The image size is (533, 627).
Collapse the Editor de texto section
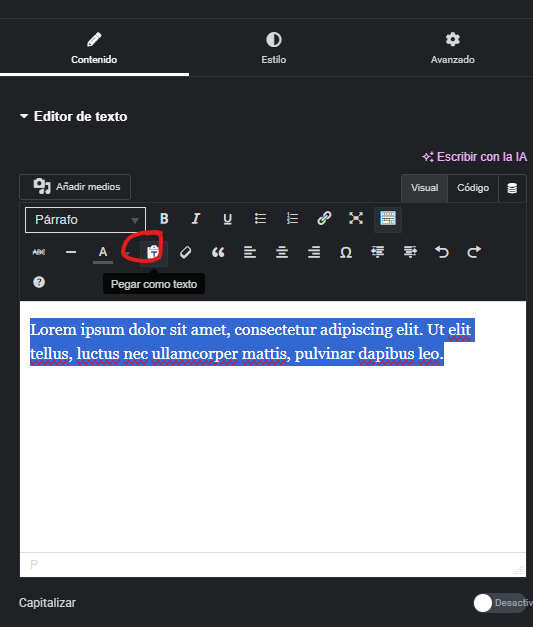pyautogui.click(x=74, y=116)
